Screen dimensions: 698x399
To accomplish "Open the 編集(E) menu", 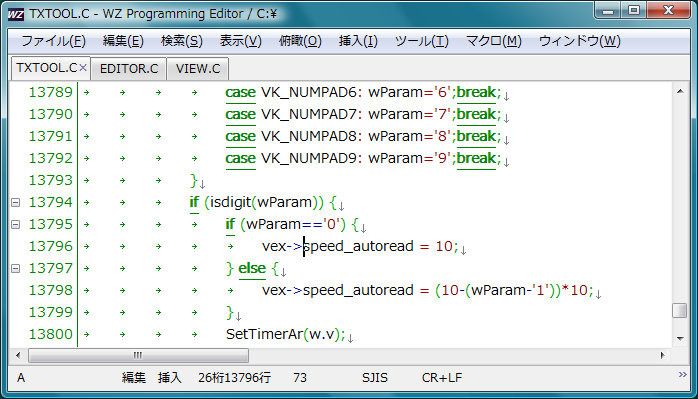I will [x=123, y=41].
